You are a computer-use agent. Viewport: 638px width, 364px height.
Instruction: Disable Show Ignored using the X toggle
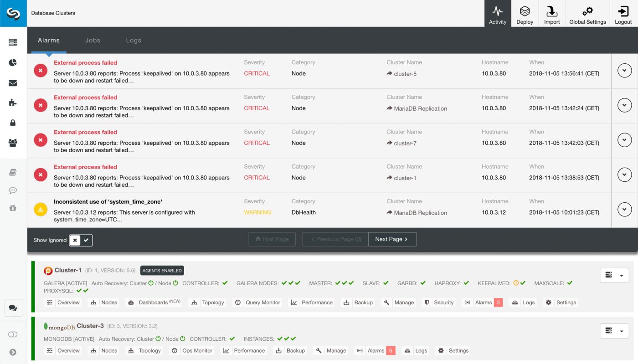[x=75, y=240]
